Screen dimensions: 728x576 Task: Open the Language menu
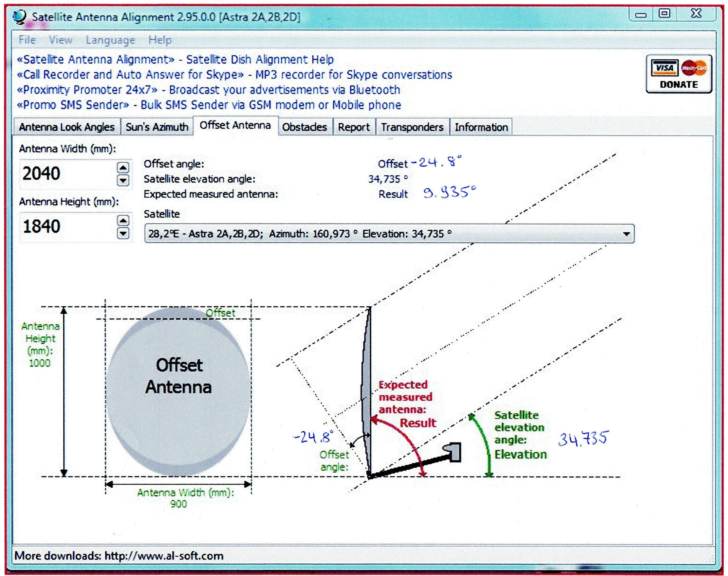[x=110, y=40]
